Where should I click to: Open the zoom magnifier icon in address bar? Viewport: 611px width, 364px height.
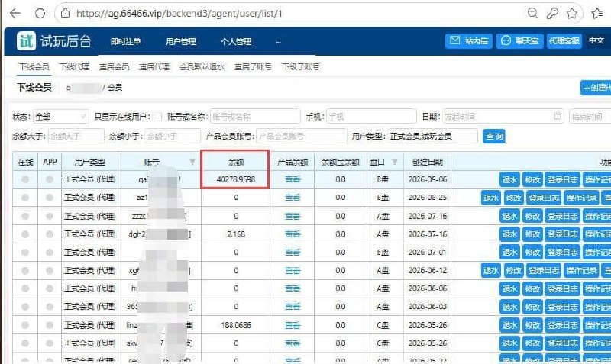coord(532,13)
